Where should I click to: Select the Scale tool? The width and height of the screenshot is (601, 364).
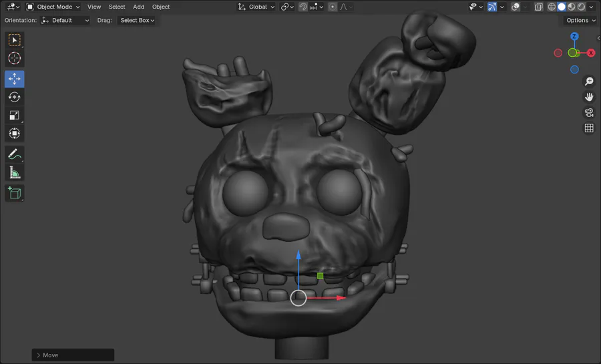point(15,116)
